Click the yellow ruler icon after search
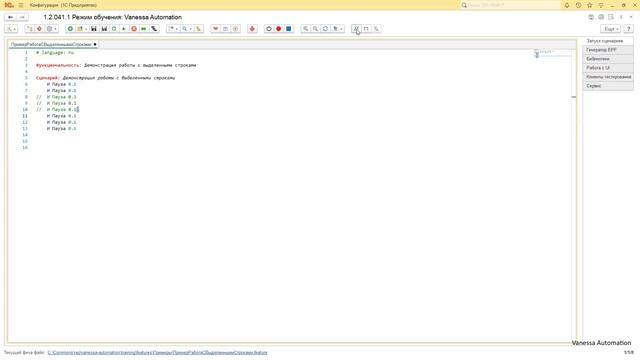Screen dimensions: 640x360 click(x=198, y=29)
